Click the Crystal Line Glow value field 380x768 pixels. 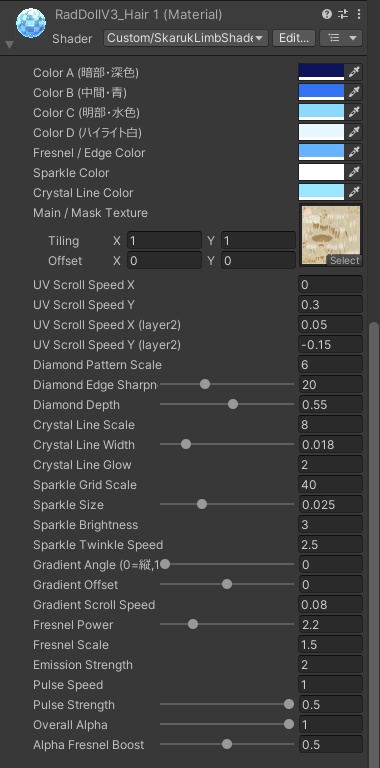[331, 465]
